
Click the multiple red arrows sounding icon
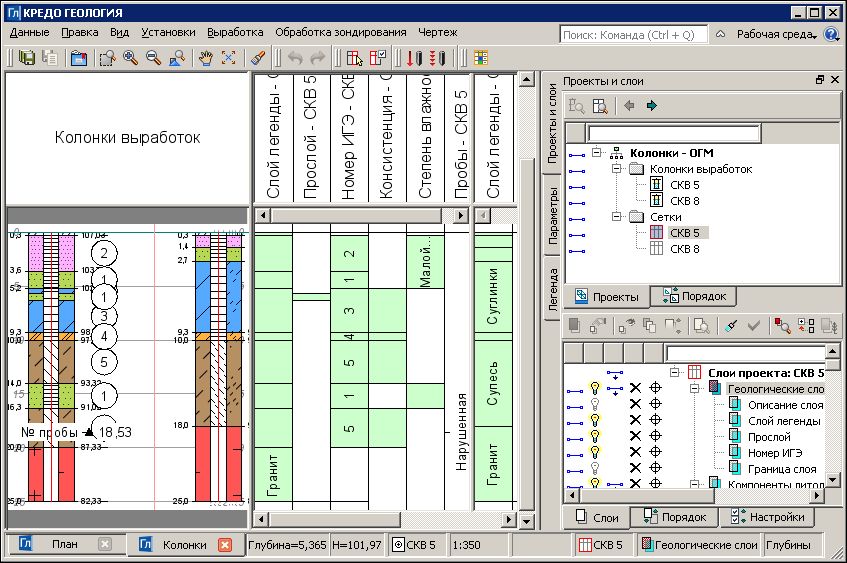438,58
